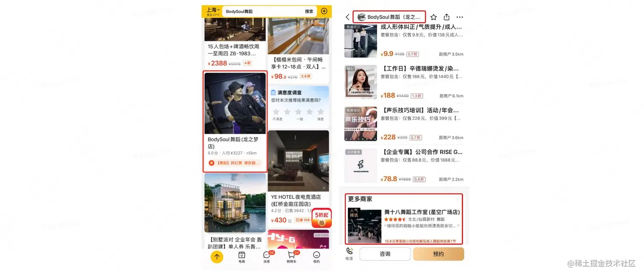Open the 人气精选 dance studio thumbnail

pos(364,226)
